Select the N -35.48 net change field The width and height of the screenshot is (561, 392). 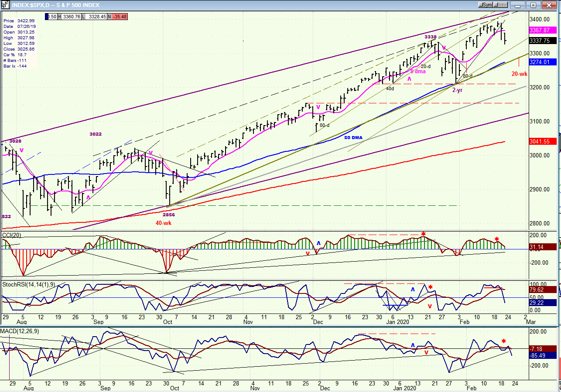tap(118, 17)
